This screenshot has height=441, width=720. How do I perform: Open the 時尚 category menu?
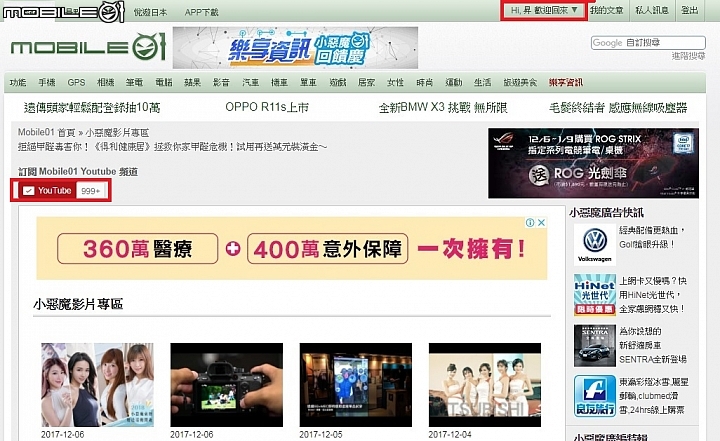425,83
